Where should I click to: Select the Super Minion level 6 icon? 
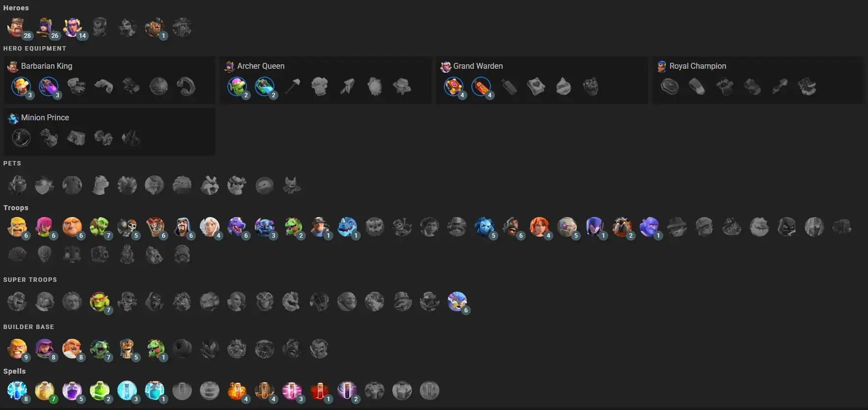click(457, 301)
